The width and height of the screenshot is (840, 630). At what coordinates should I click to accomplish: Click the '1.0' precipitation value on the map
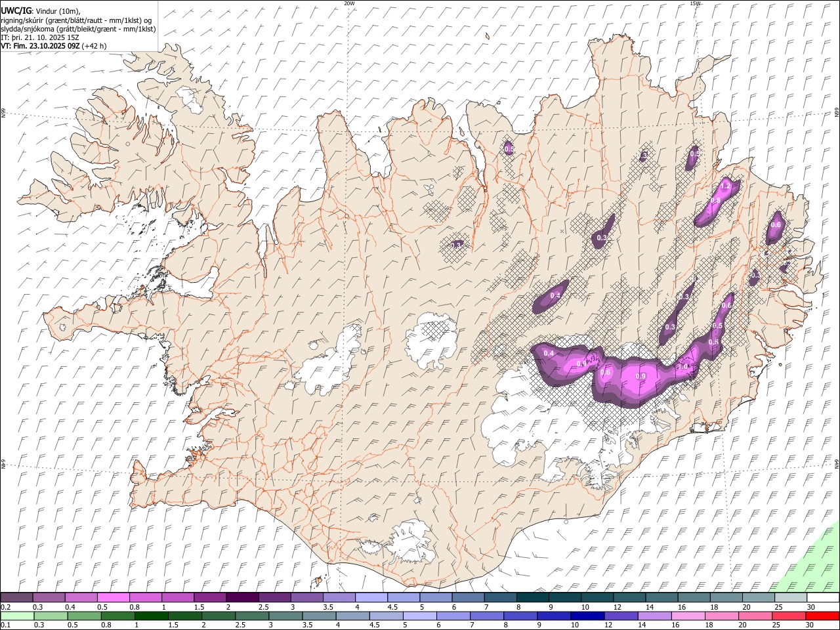pos(683,367)
